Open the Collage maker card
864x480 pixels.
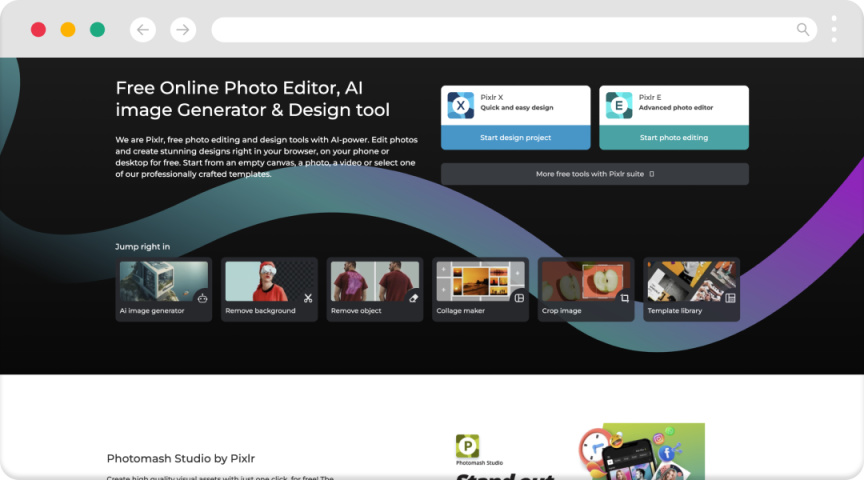(480, 289)
